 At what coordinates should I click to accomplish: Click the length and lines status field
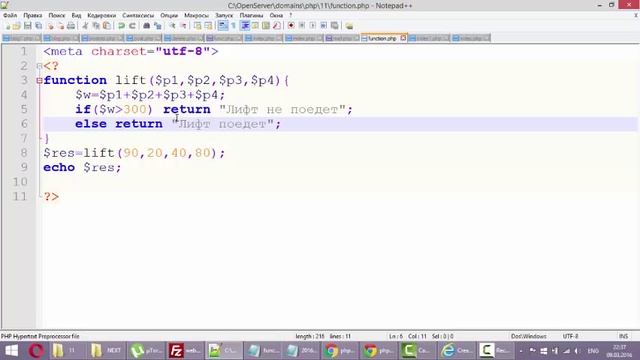tap(323, 336)
